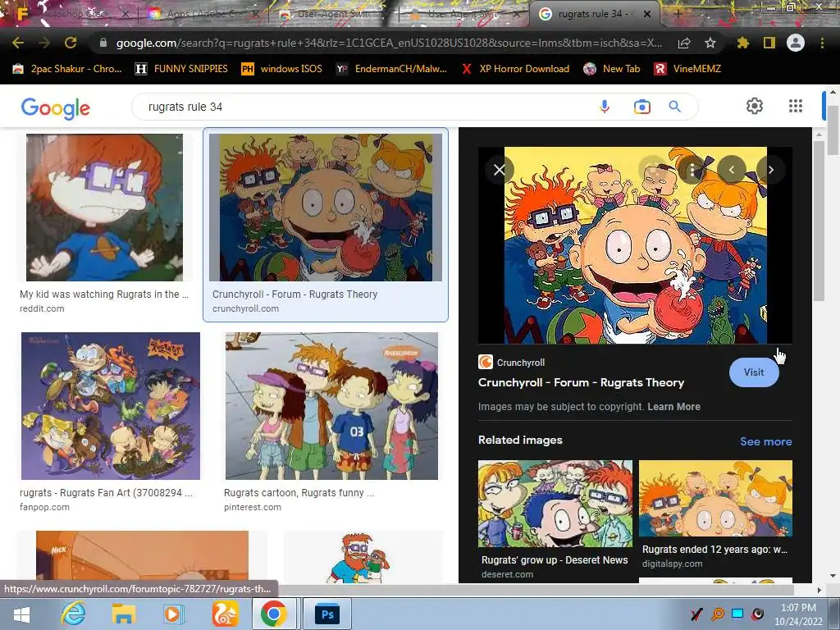Click the Visit button in preview
The height and width of the screenshot is (630, 840).
754,372
